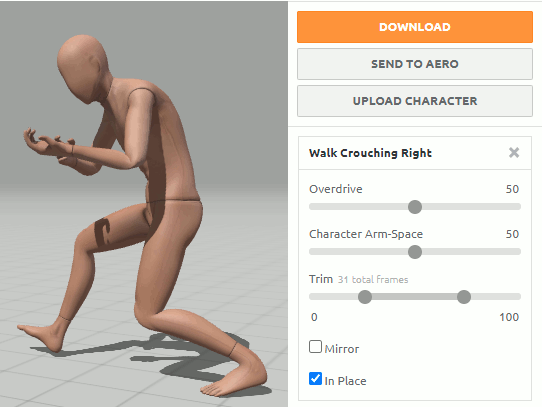Click the crouching character's head in viewport

[x=83, y=67]
